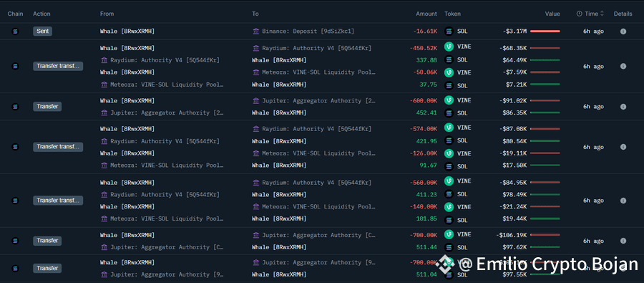644x283 pixels.
Task: Click the Value column header
Action: tap(552, 14)
